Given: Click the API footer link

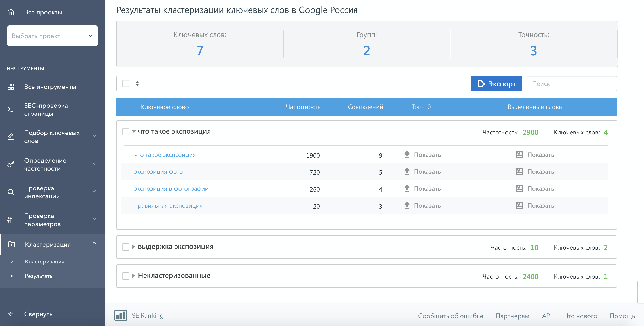Looking at the screenshot, I should 547,316.
